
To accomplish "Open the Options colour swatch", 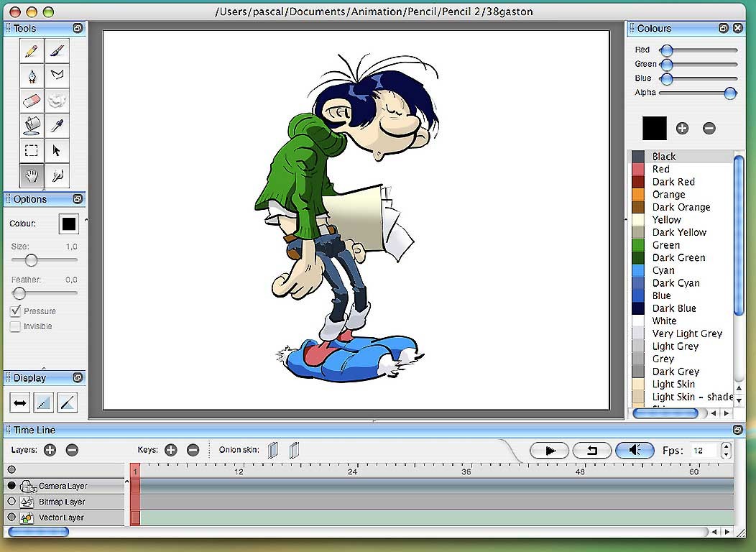I will tap(69, 224).
